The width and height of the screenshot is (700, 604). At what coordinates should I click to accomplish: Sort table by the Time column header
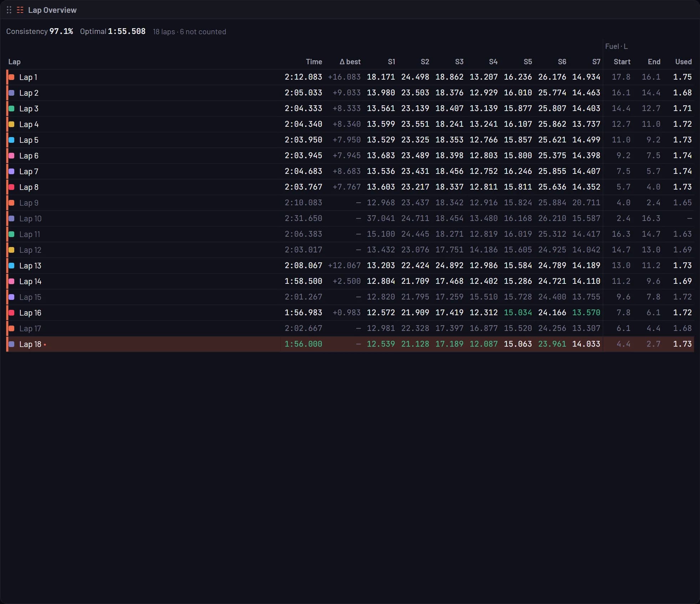314,62
